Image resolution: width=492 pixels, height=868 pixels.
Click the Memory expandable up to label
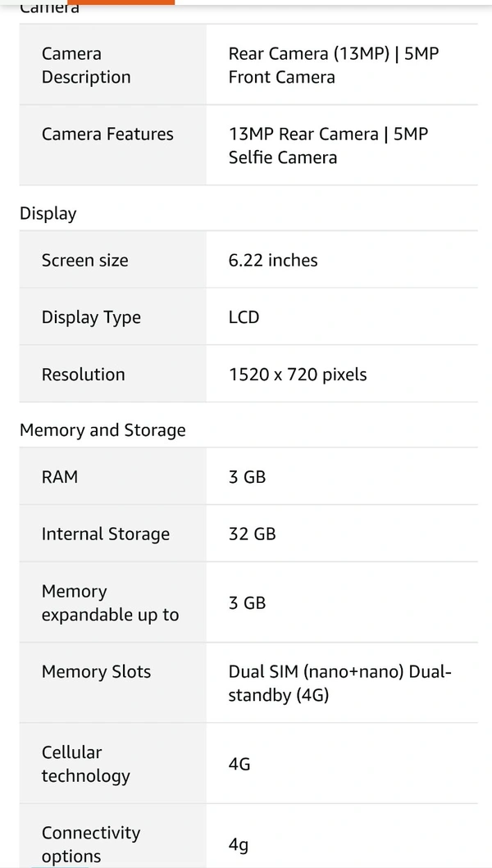[x=110, y=603]
